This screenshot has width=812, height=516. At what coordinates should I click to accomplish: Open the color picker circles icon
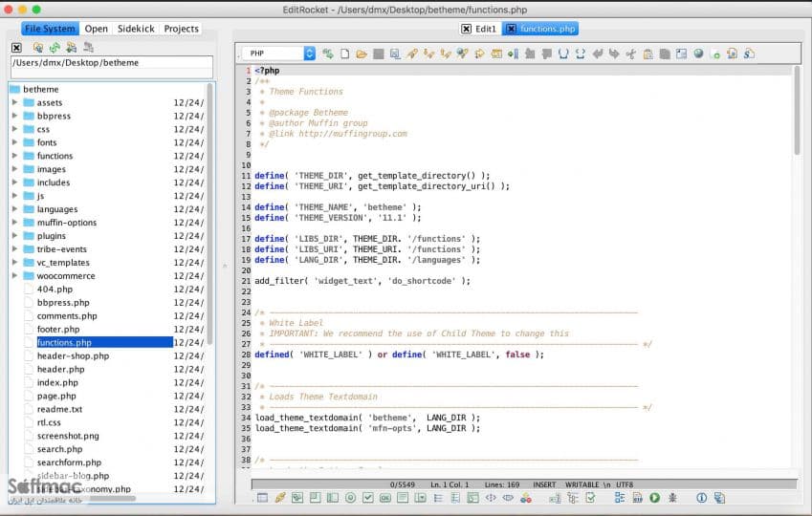click(x=526, y=498)
